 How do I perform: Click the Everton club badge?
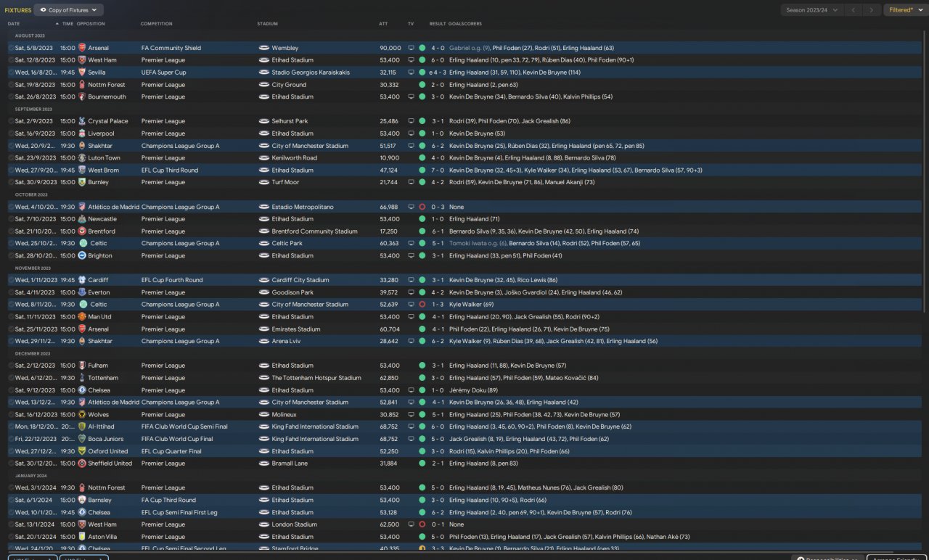click(x=83, y=292)
